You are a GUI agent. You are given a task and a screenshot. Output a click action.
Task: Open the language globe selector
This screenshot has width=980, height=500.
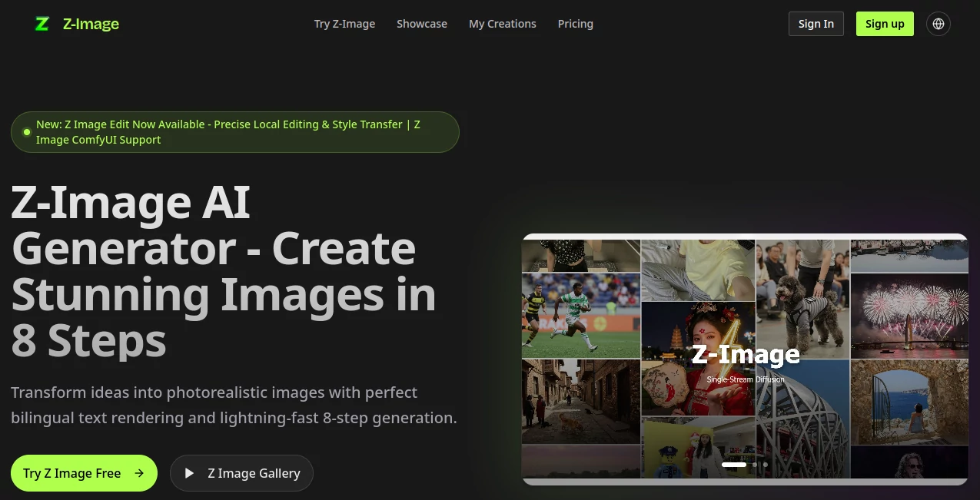938,24
